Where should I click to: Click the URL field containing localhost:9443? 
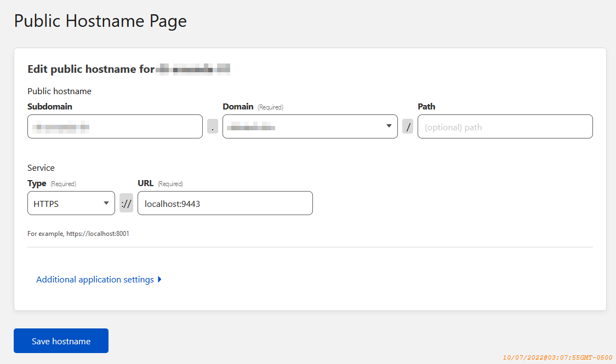225,203
